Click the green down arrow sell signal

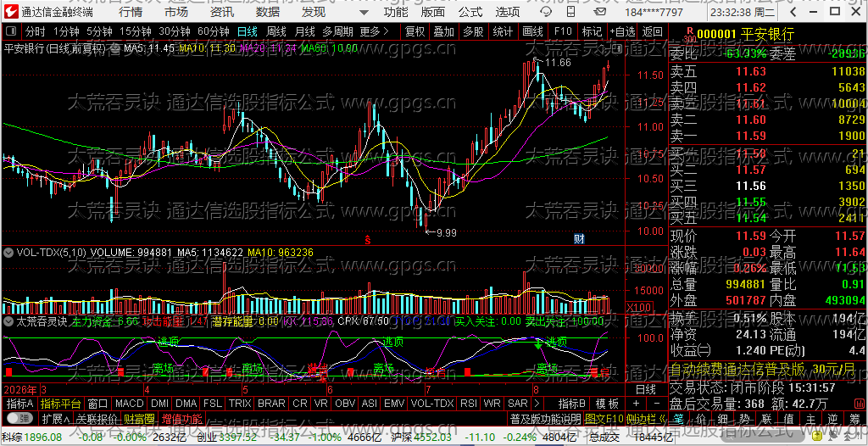537,343
